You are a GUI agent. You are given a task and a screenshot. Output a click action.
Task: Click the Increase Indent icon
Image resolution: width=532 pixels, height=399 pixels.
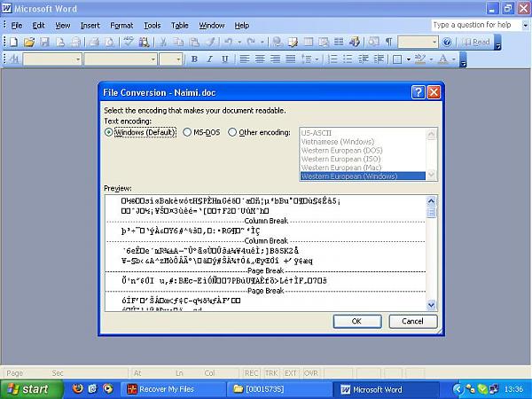pyautogui.click(x=379, y=59)
